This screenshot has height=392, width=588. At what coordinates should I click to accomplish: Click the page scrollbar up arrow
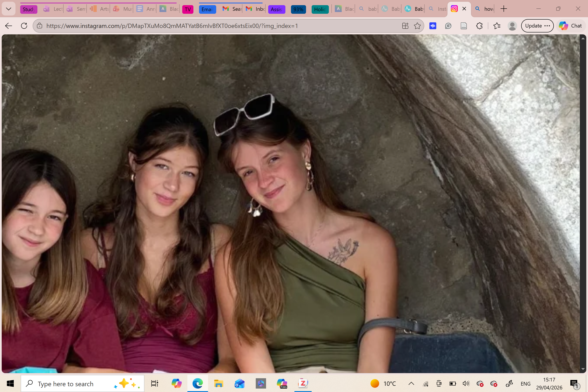pyautogui.click(x=583, y=38)
